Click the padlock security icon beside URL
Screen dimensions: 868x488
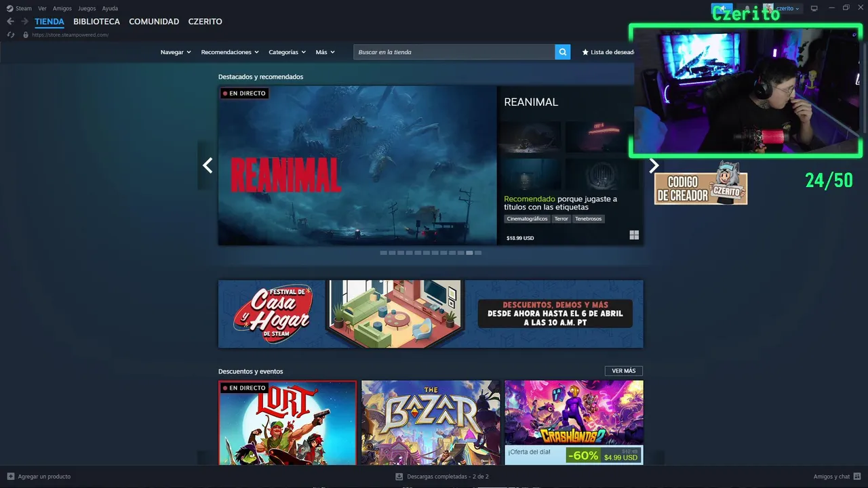pyautogui.click(x=26, y=35)
